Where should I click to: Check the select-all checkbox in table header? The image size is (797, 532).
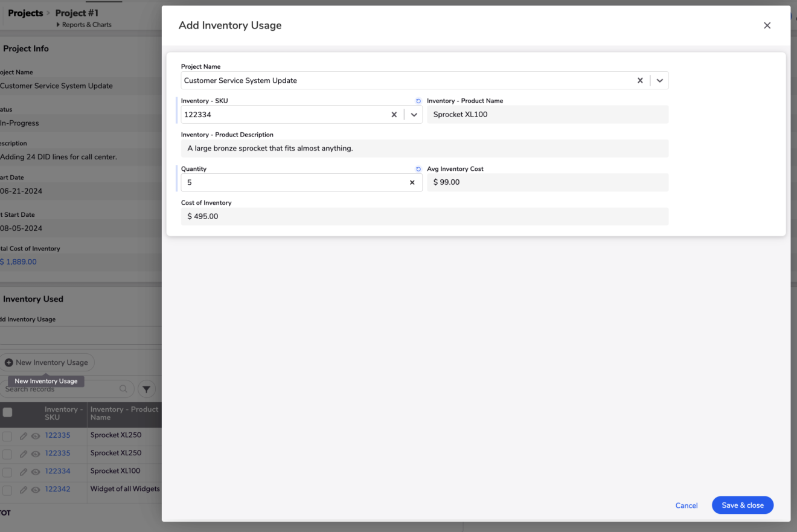click(x=8, y=412)
